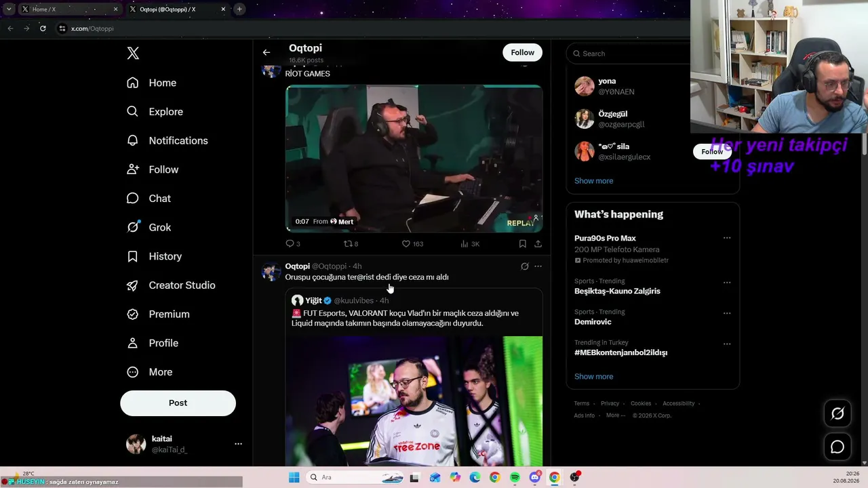This screenshot has height=488, width=868.
Task: Reply to the RIOT GAMES post
Action: pyautogui.click(x=293, y=244)
